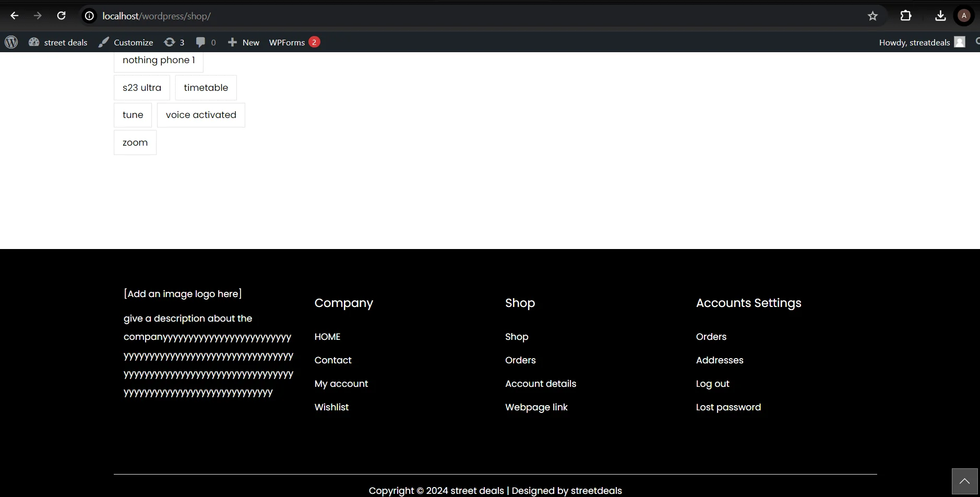Open WPForms in the admin bar

(294, 42)
